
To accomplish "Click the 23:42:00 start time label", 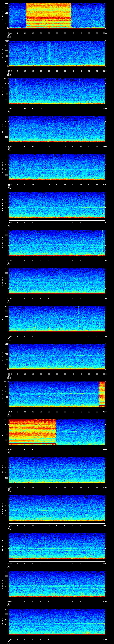I will point(9,525).
